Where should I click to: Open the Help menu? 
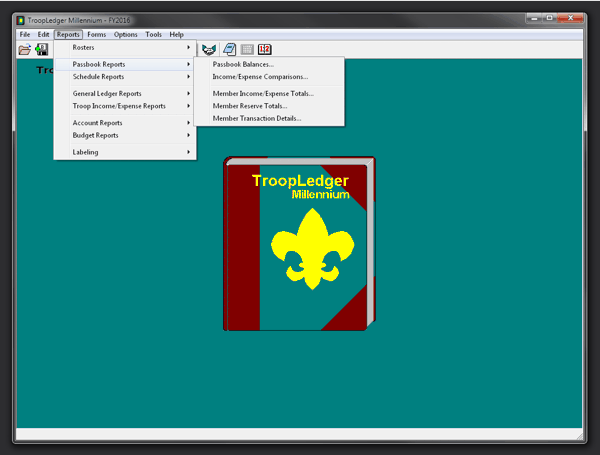coord(176,34)
